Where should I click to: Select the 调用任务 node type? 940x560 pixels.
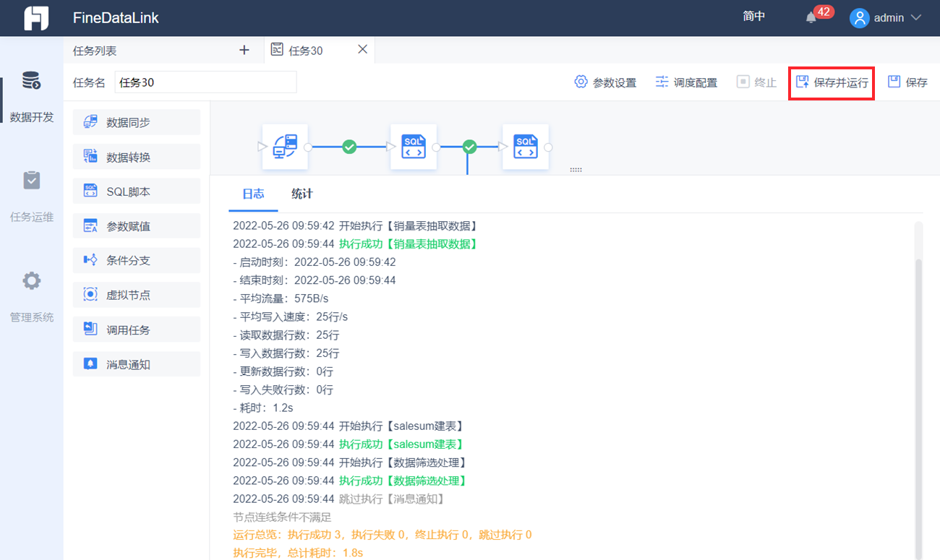[x=137, y=329]
